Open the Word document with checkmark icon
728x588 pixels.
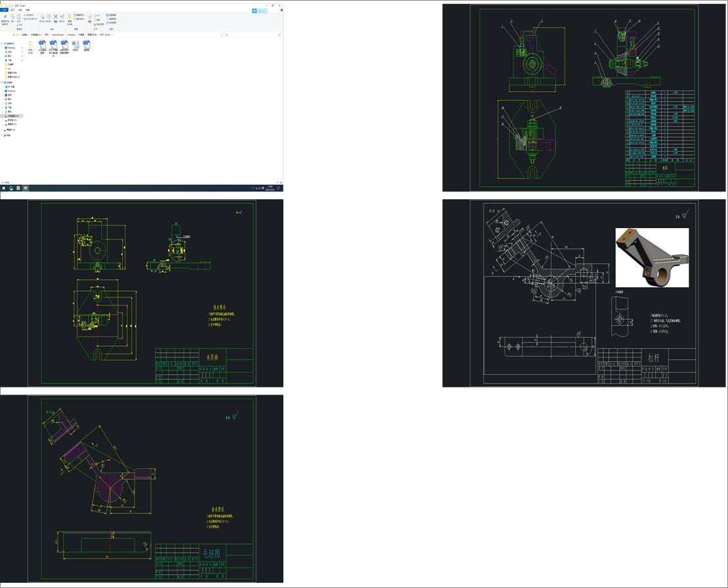click(75, 46)
